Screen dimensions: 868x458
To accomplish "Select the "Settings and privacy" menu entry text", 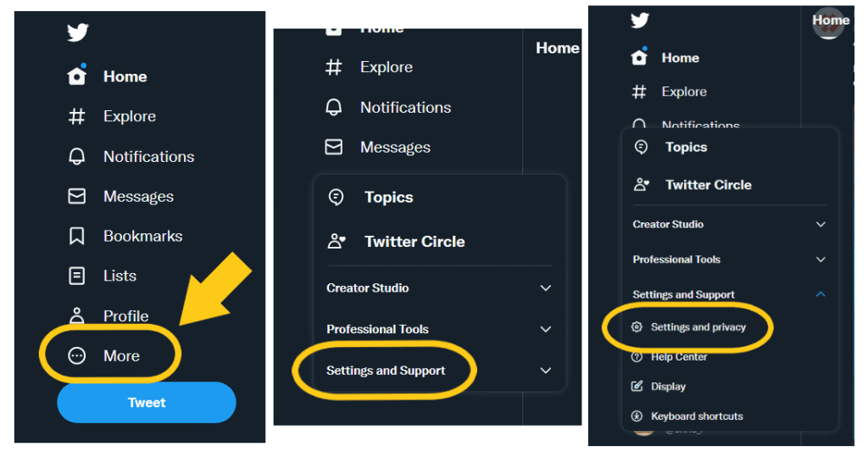I will pyautogui.click(x=698, y=327).
